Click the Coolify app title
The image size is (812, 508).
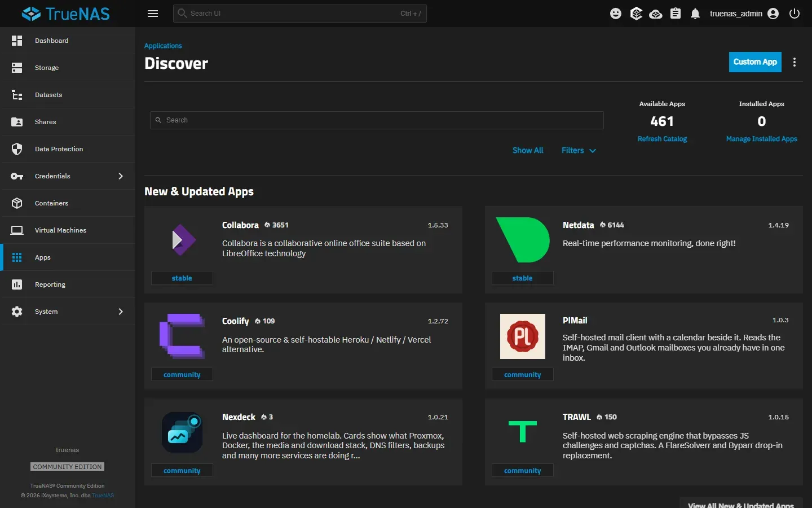click(x=235, y=321)
